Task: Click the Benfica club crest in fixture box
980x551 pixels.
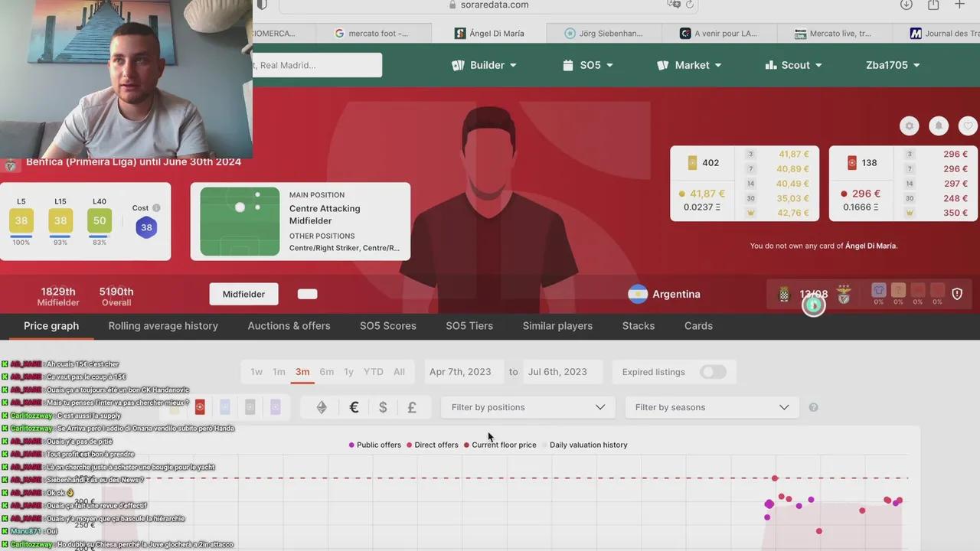Action: pos(844,295)
